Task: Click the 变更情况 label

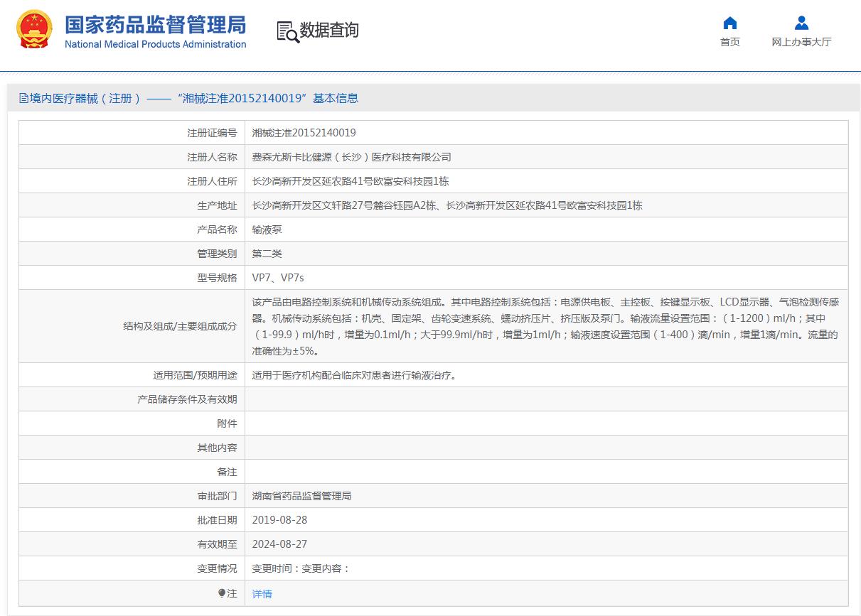Action: tap(217, 568)
